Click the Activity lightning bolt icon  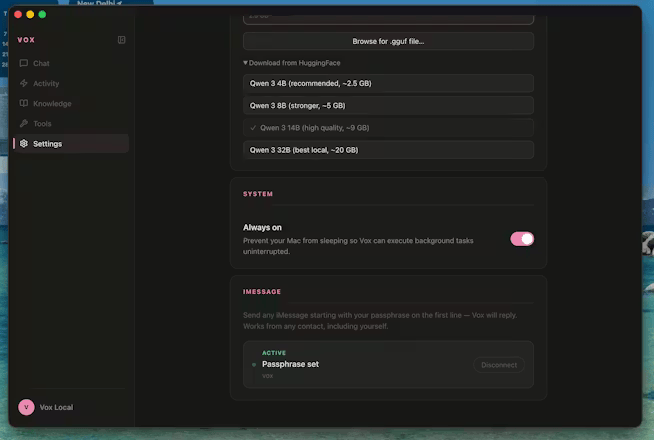pos(24,83)
